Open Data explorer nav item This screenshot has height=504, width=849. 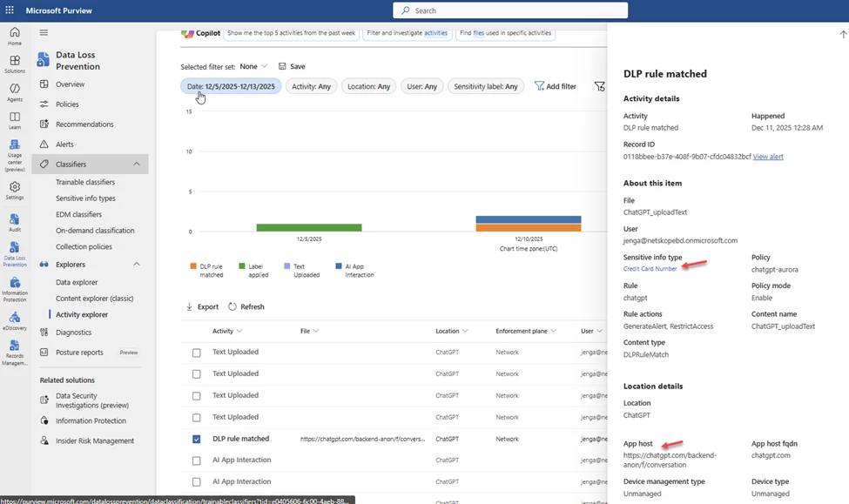(x=77, y=282)
